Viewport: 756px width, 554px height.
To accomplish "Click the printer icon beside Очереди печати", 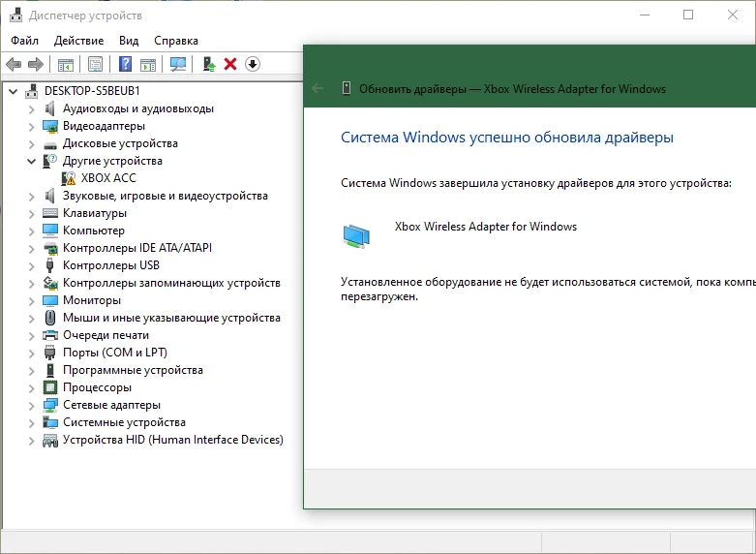I will point(50,335).
